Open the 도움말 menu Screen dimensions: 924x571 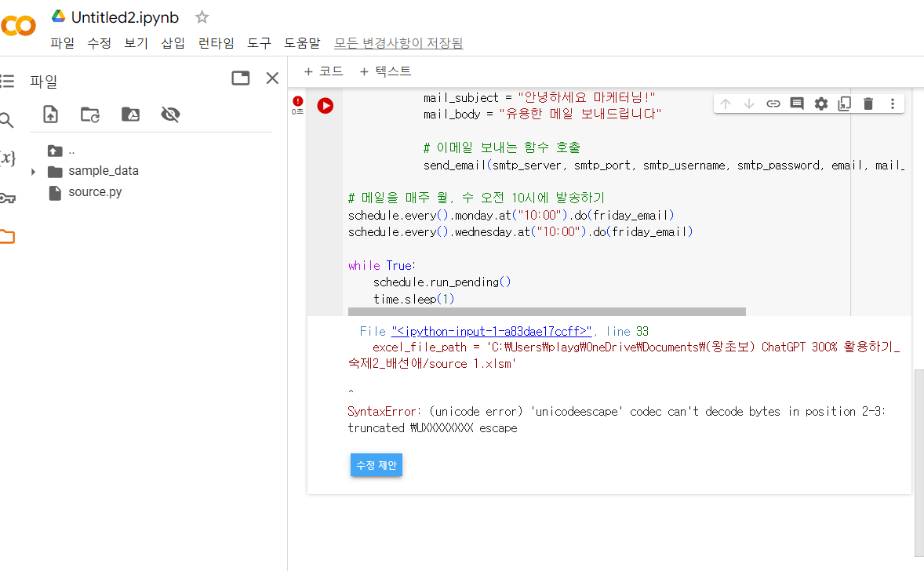302,43
